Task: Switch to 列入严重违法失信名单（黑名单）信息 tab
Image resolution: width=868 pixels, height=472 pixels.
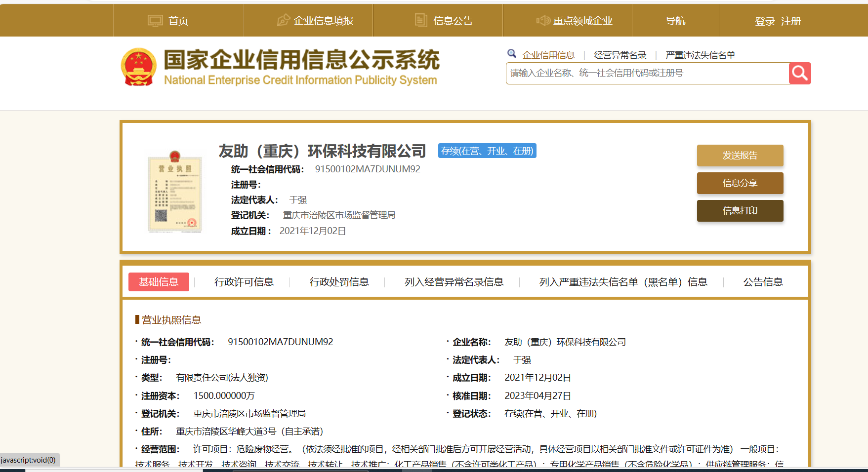Action: [x=623, y=282]
